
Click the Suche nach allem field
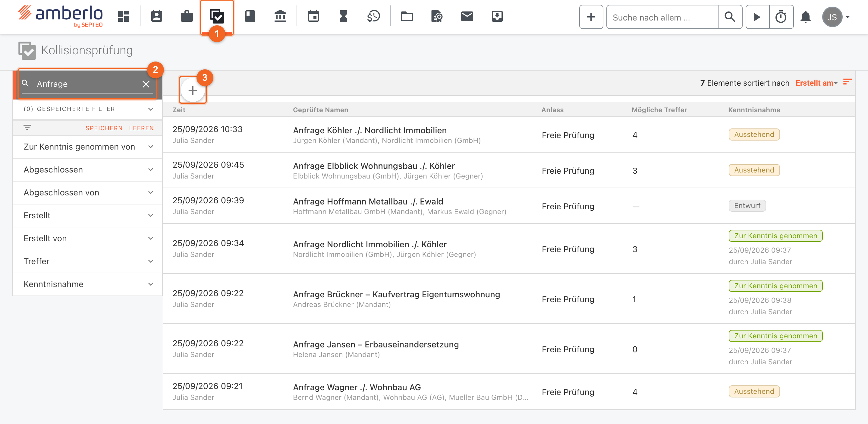coord(662,17)
